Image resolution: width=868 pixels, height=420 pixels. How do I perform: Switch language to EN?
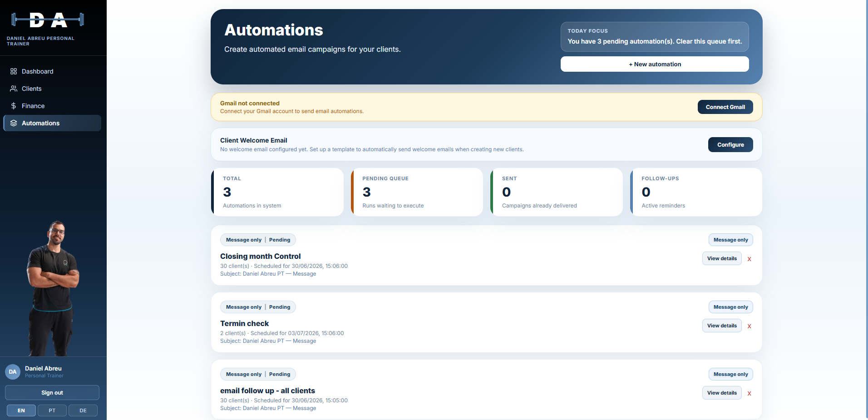click(21, 410)
